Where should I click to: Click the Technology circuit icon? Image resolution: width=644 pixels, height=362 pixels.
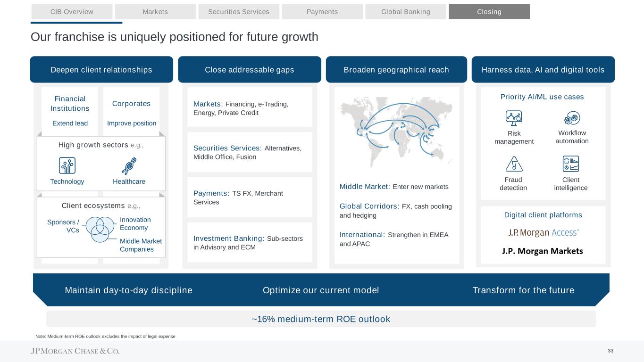click(67, 166)
